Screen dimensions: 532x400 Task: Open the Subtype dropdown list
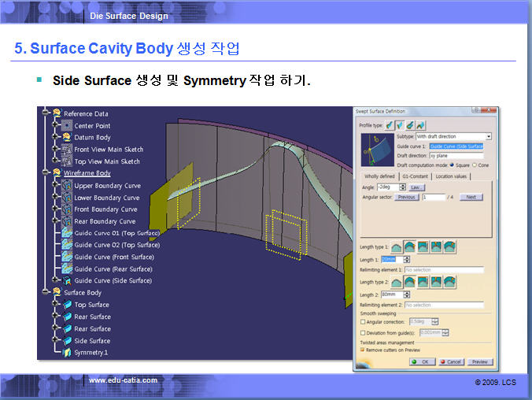488,136
